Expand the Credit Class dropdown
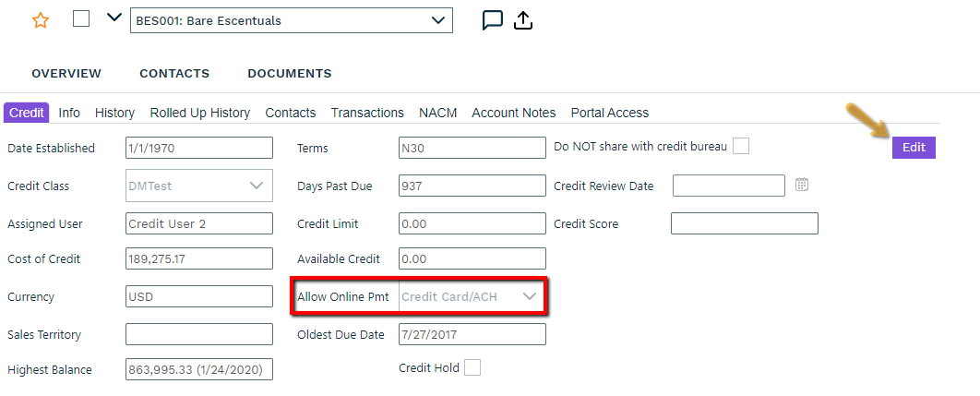 tap(198, 186)
